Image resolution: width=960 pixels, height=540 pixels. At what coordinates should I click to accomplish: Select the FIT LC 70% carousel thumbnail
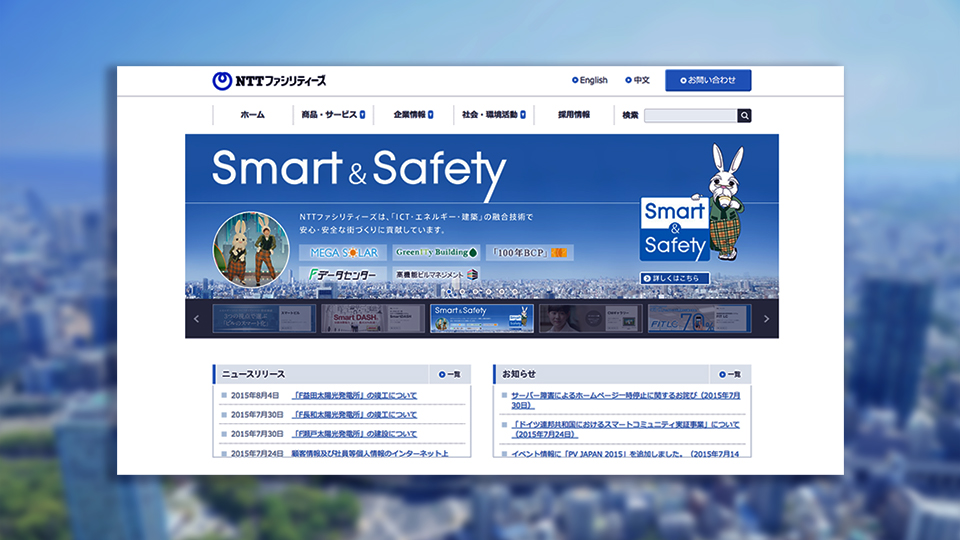[700, 318]
